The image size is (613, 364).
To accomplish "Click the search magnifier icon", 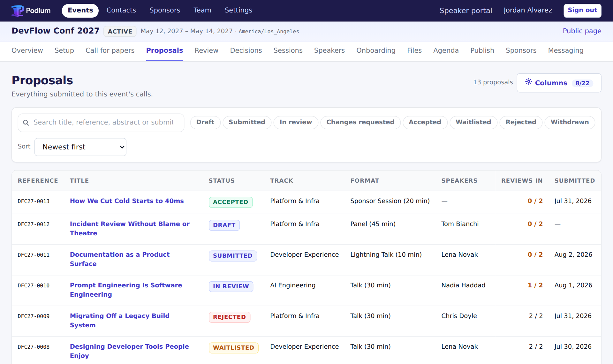I will (26, 123).
